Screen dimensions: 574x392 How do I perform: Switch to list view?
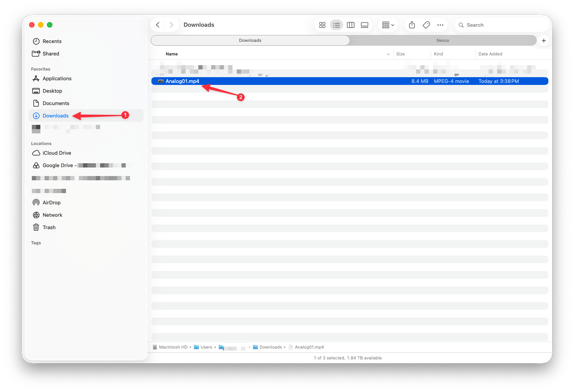pos(336,25)
